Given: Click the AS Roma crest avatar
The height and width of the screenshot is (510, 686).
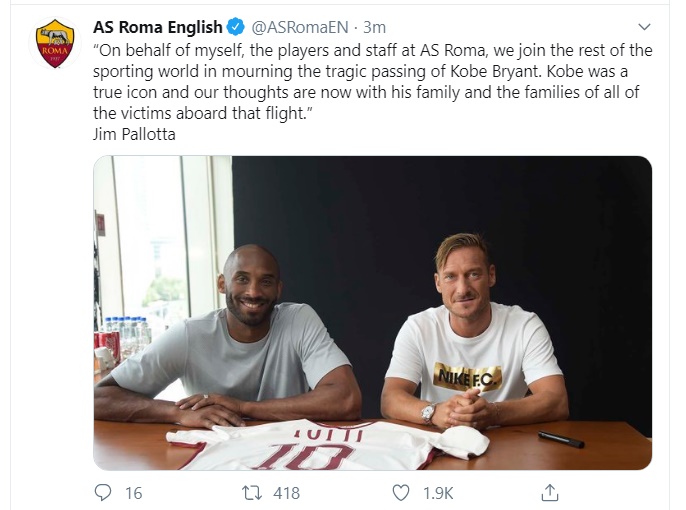Looking at the screenshot, I should pos(55,44).
